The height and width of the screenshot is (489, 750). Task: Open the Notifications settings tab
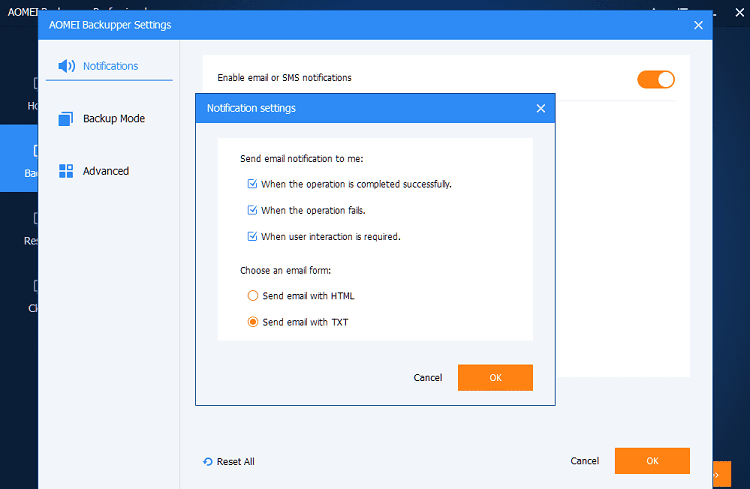110,66
